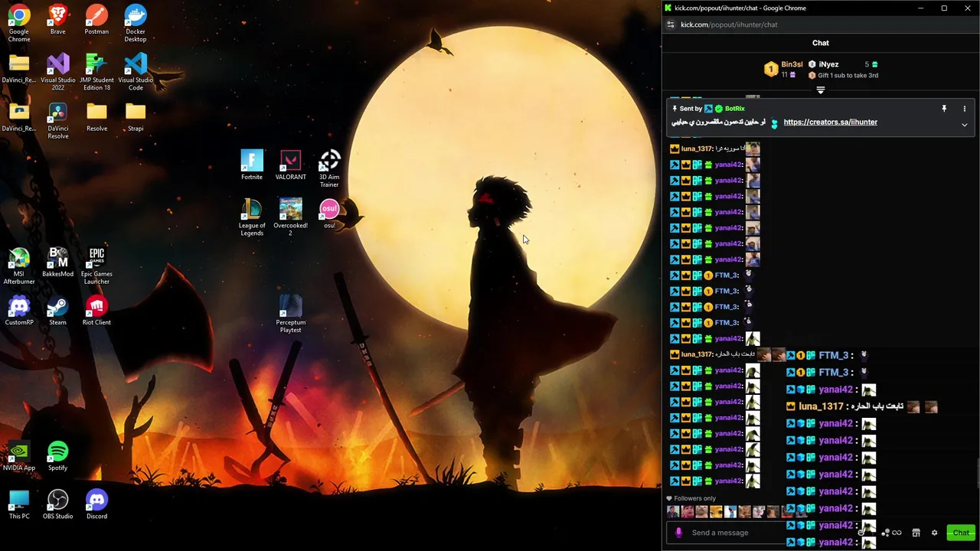Image resolution: width=980 pixels, height=551 pixels.
Task: Click the green Chat send button
Action: click(961, 533)
